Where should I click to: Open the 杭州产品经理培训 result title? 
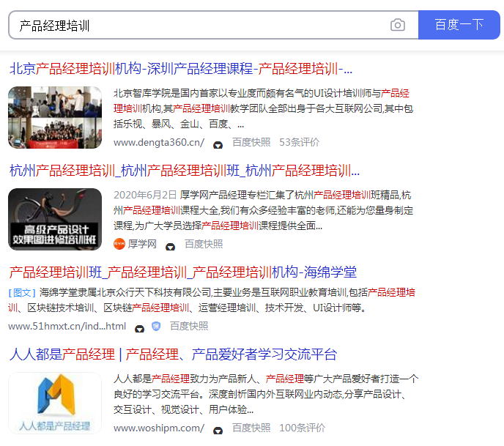pyautogui.click(x=185, y=171)
